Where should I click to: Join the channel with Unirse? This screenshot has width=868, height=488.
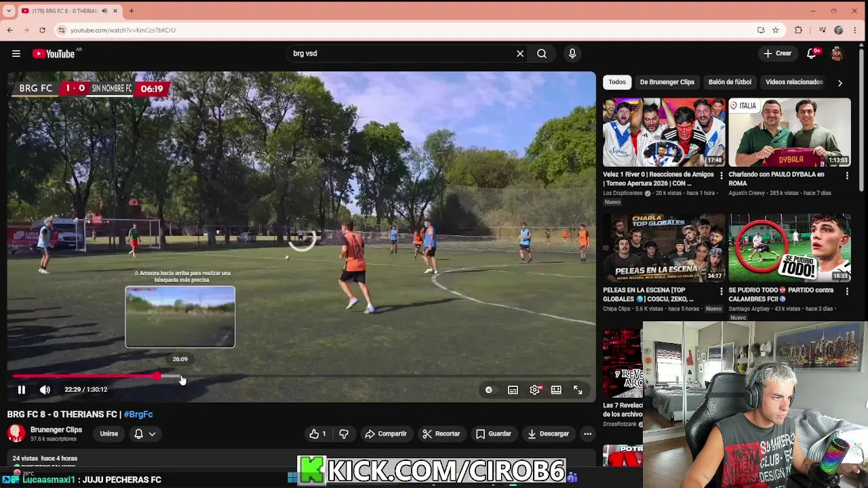coord(109,434)
